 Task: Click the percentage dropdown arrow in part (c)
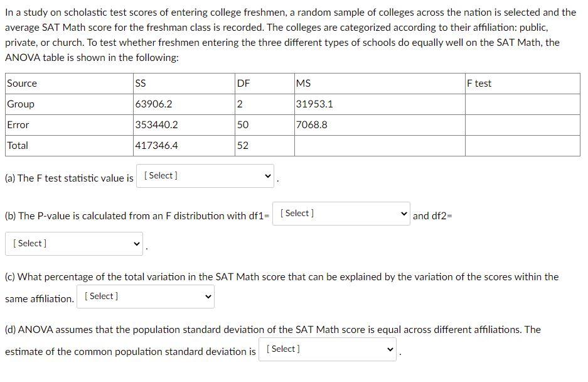(208, 296)
